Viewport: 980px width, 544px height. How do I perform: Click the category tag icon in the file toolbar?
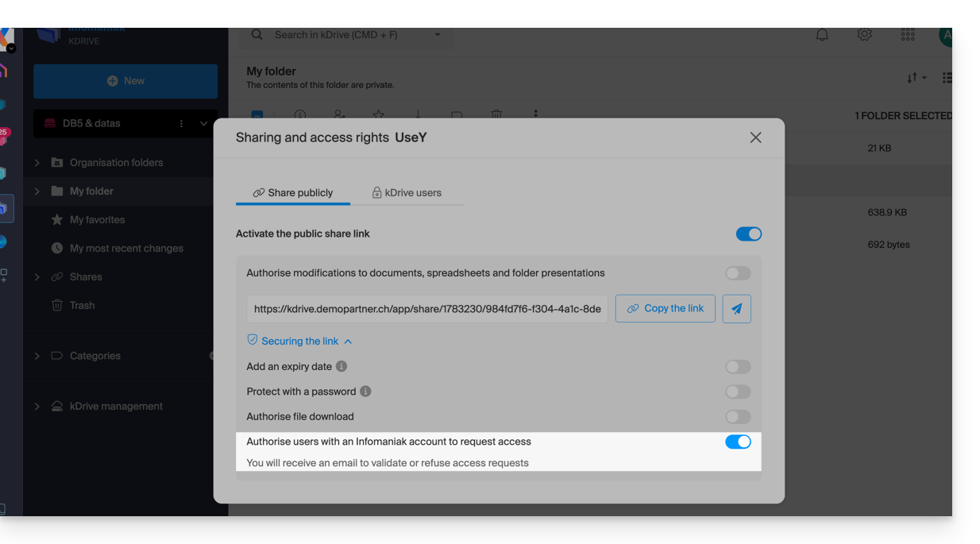tap(457, 115)
